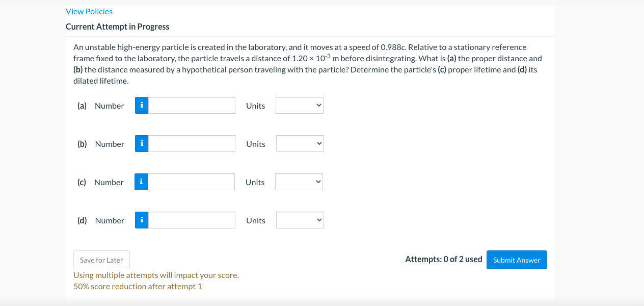Click the Attempts: 0 of 2 used label
644x306 pixels.
tap(443, 259)
